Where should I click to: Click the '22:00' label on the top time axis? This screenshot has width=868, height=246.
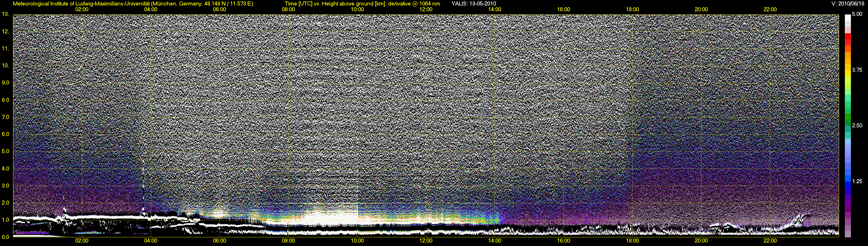[x=770, y=10]
